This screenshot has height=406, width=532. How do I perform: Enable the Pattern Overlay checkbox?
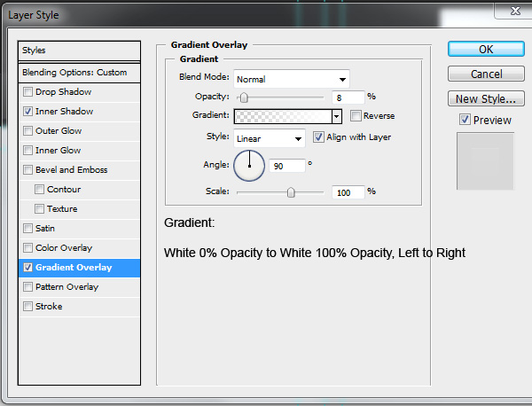pyautogui.click(x=27, y=287)
